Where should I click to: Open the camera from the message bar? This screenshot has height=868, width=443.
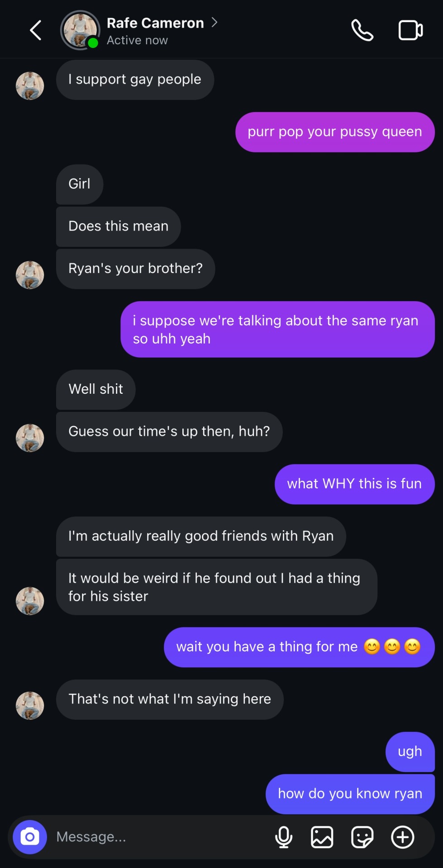(x=30, y=837)
